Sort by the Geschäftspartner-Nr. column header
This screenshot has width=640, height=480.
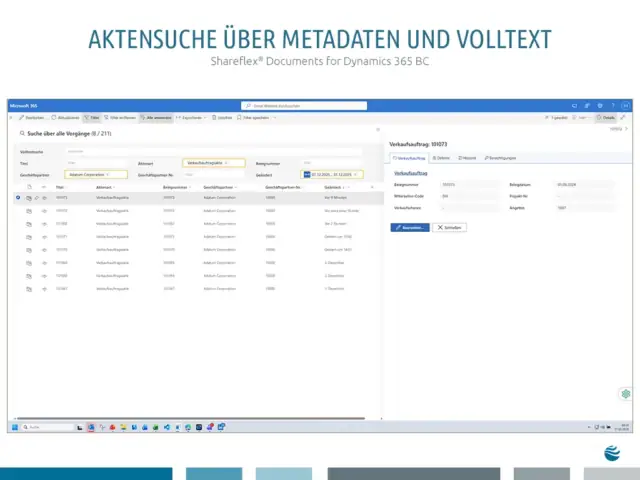[x=283, y=187]
